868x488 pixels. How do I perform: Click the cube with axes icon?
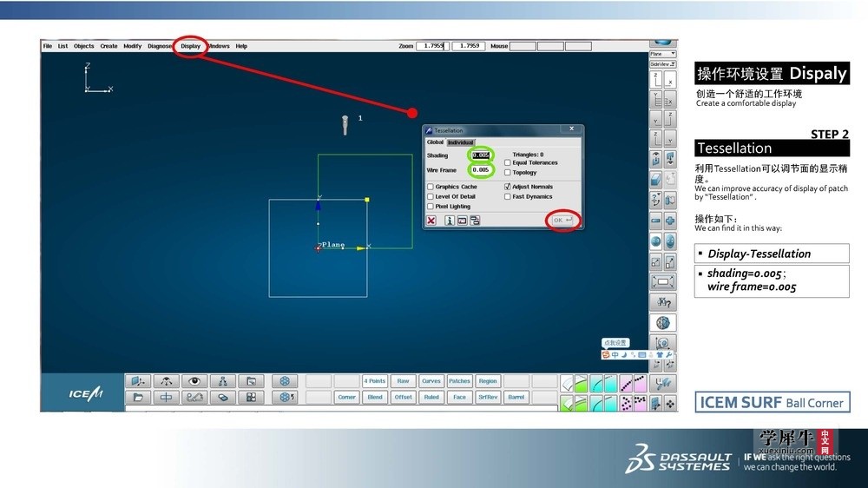[138, 381]
